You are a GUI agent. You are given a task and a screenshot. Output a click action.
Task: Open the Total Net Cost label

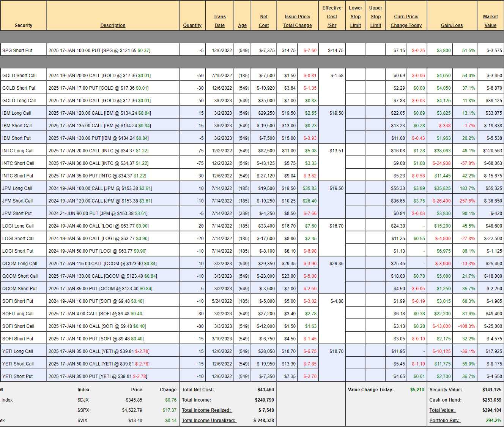198,390
